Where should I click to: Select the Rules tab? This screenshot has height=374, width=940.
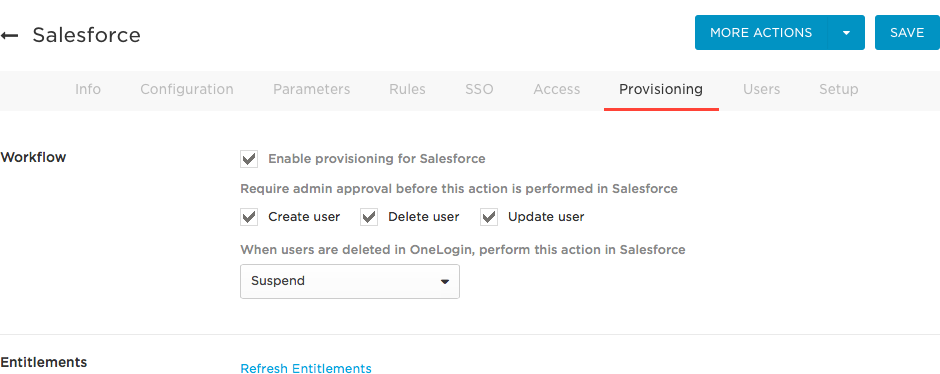coord(407,89)
